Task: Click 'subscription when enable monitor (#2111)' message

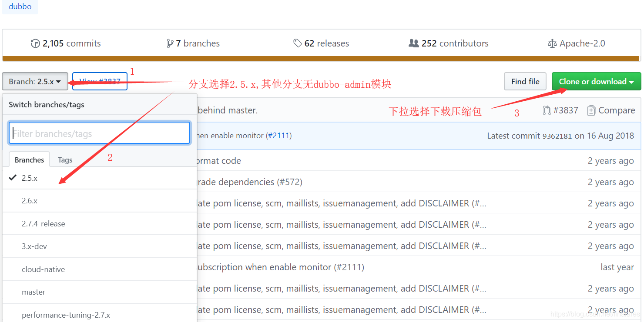Action: tap(281, 267)
